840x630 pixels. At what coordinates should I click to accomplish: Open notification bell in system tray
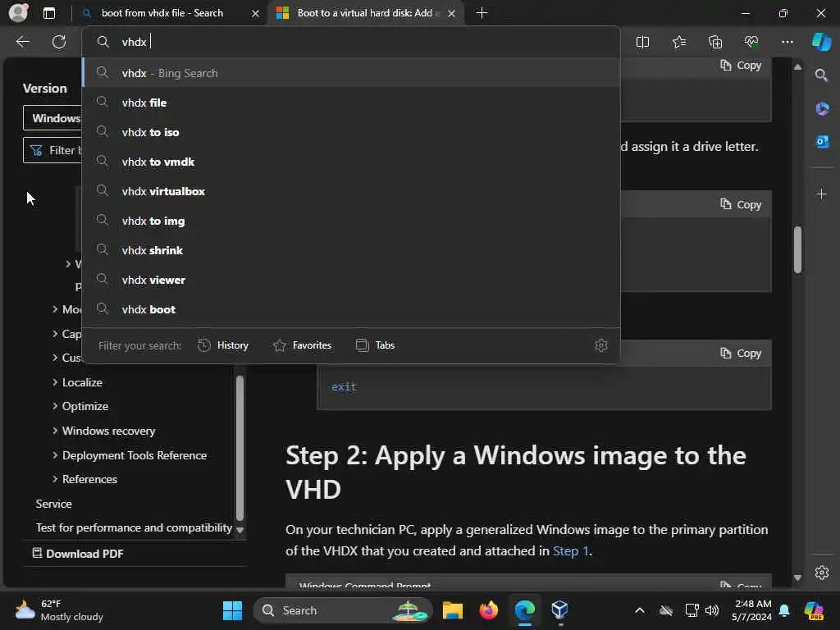784,610
